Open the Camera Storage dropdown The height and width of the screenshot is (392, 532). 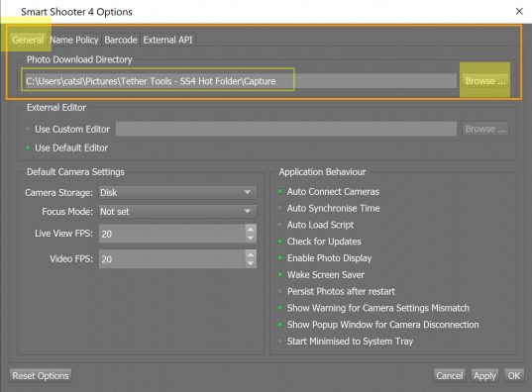point(177,192)
